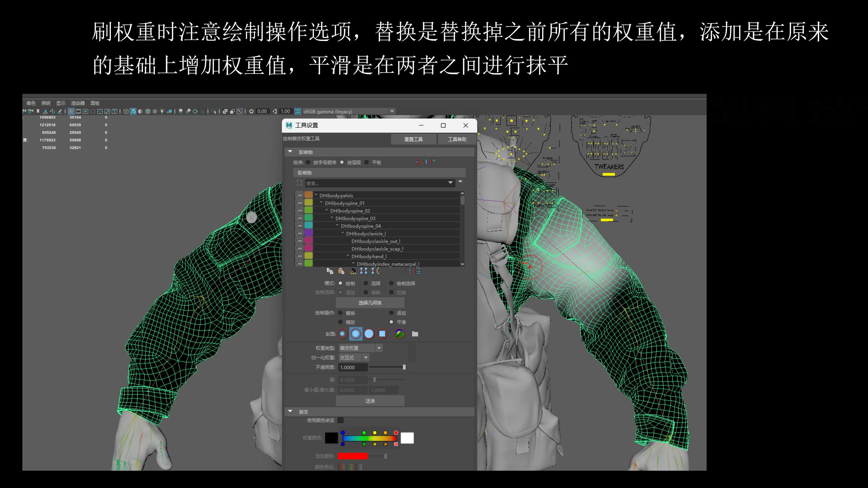Open the 面板 viewport menu

click(95, 103)
